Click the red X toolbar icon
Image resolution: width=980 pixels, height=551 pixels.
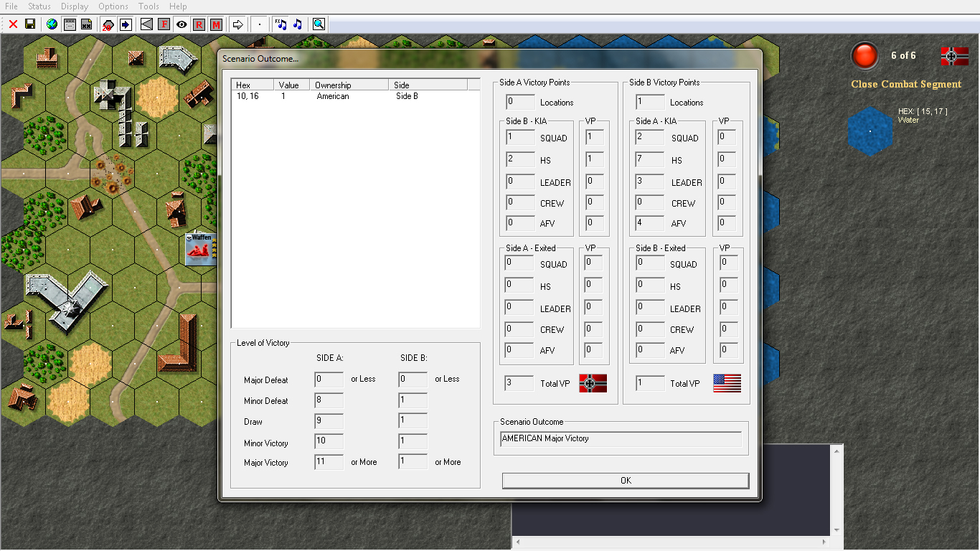click(x=13, y=24)
